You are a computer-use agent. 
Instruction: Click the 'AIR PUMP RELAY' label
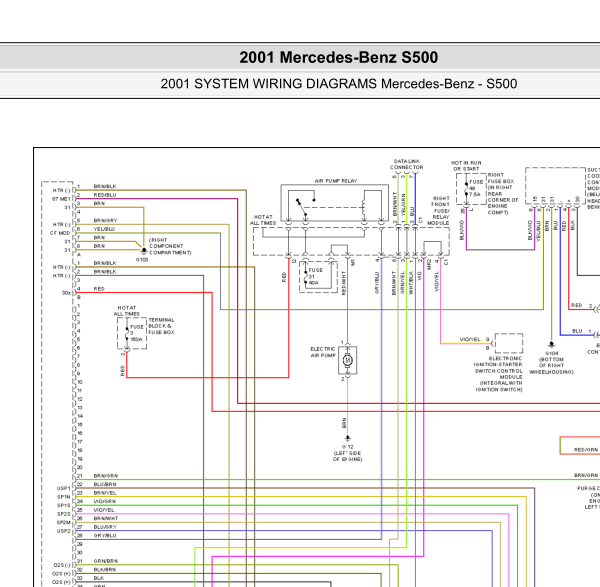click(x=336, y=181)
